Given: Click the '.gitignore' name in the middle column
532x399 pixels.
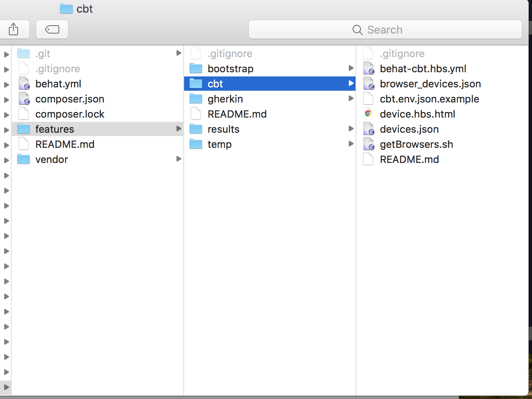Looking at the screenshot, I should pyautogui.click(x=230, y=54).
